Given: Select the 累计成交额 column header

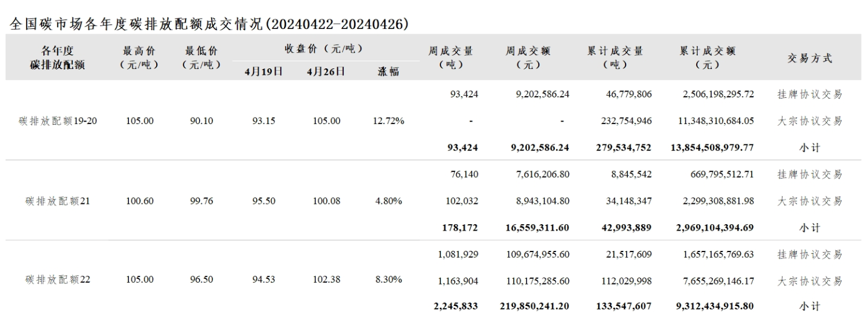Looking at the screenshot, I should pyautogui.click(x=707, y=58).
